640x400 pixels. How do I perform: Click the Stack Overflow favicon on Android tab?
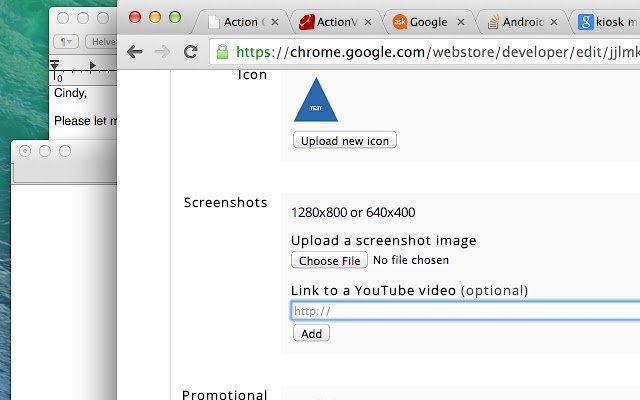[x=493, y=22]
